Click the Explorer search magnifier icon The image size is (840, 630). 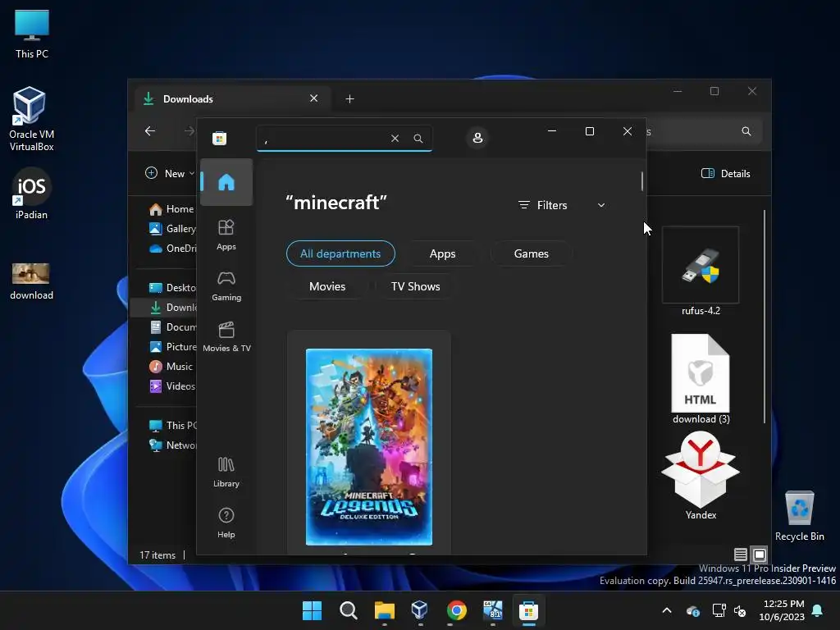746,131
